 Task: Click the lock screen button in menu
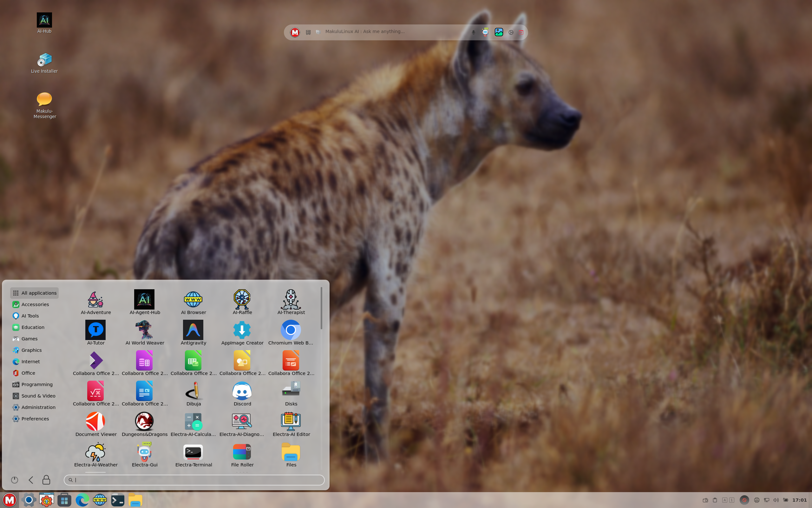pyautogui.click(x=46, y=480)
